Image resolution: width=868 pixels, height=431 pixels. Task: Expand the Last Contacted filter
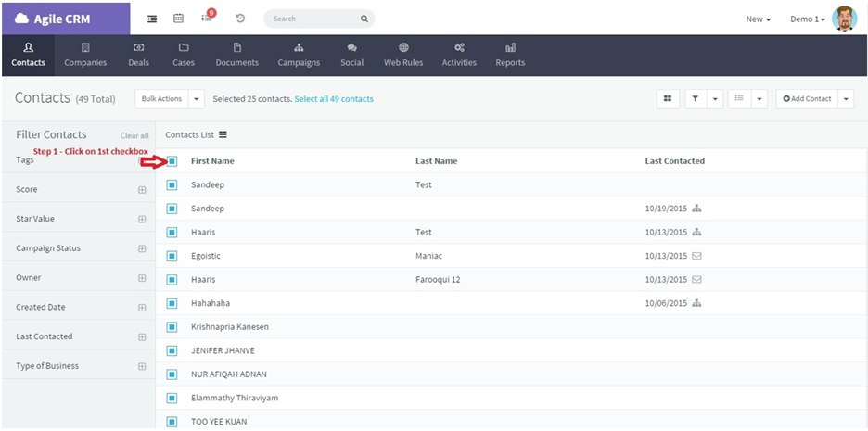(142, 337)
